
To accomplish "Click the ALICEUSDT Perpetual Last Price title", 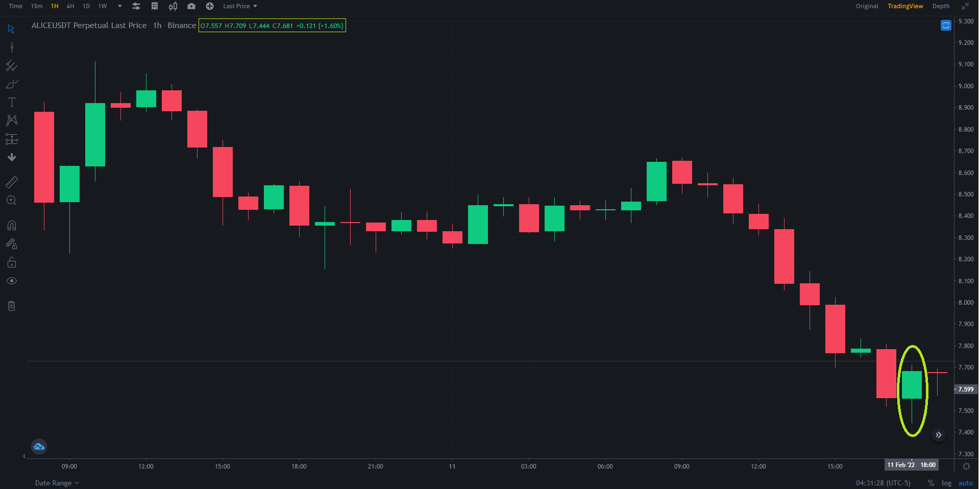I will (x=89, y=26).
